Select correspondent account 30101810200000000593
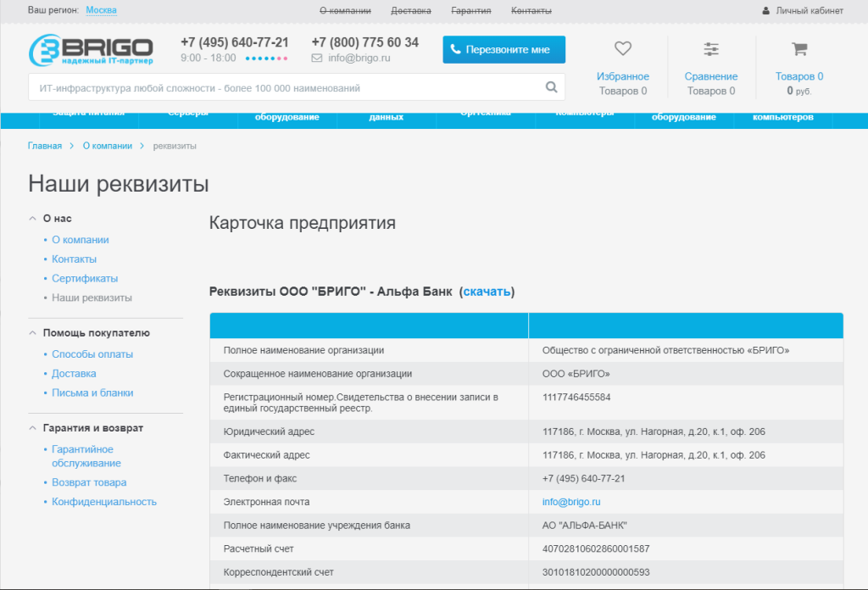 click(x=596, y=572)
